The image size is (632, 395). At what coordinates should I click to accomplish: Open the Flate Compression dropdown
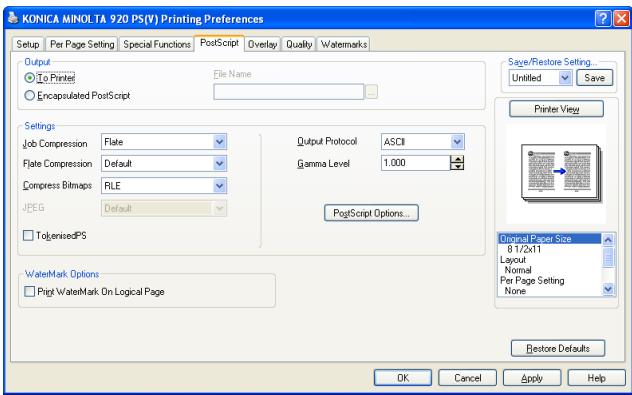click(x=219, y=164)
